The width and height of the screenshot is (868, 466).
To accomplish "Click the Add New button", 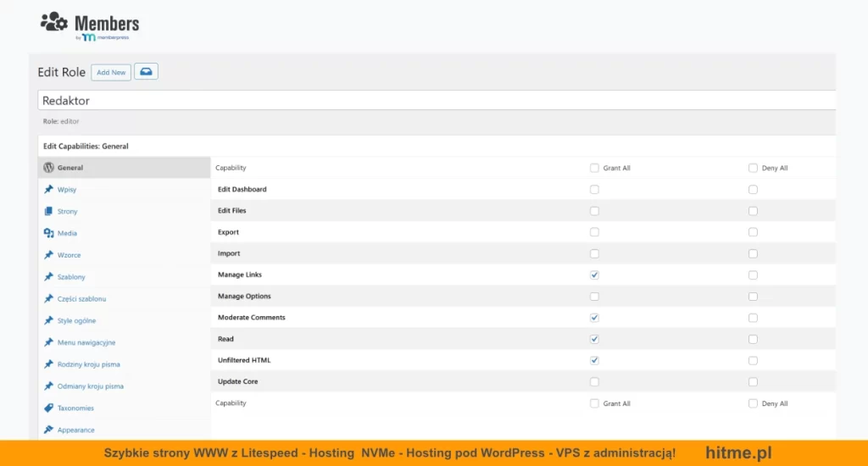I will pos(111,72).
